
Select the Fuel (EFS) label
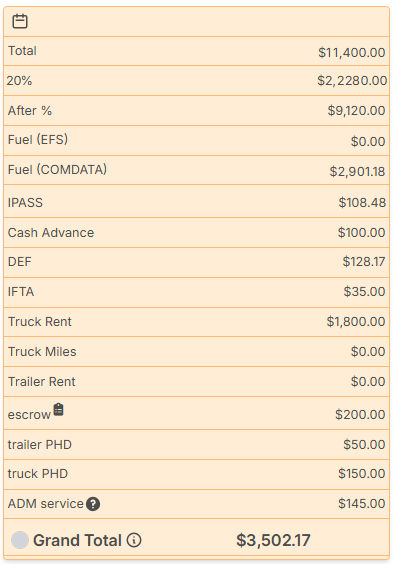tap(38, 140)
